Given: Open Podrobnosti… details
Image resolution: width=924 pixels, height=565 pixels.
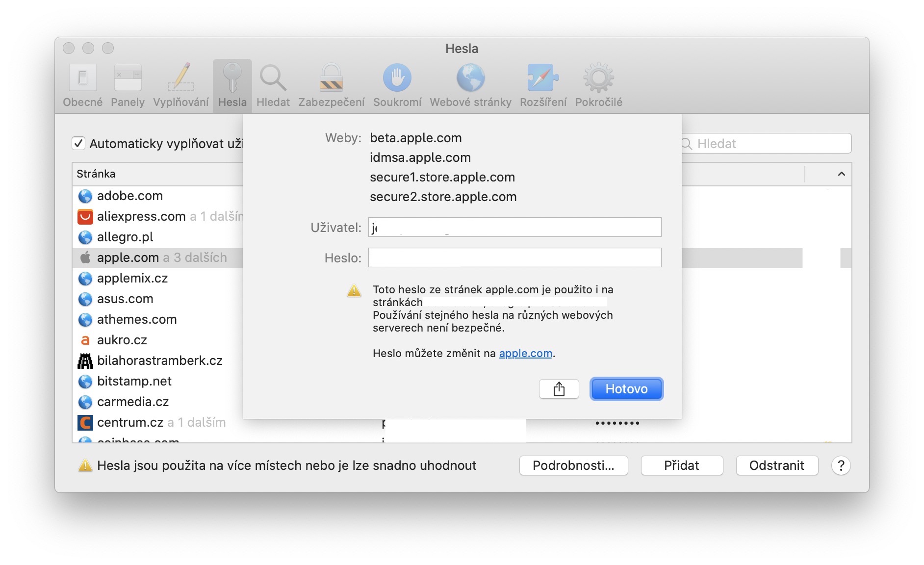Looking at the screenshot, I should [574, 465].
